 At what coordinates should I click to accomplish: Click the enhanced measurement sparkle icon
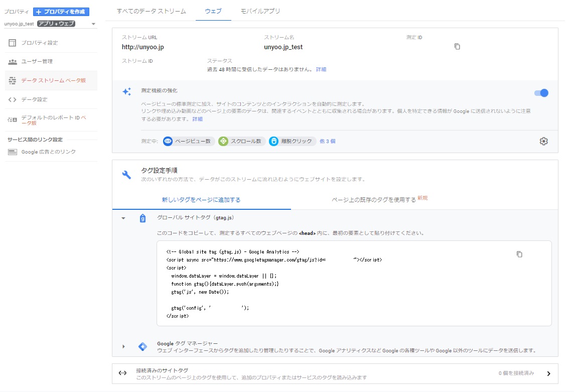(x=126, y=91)
